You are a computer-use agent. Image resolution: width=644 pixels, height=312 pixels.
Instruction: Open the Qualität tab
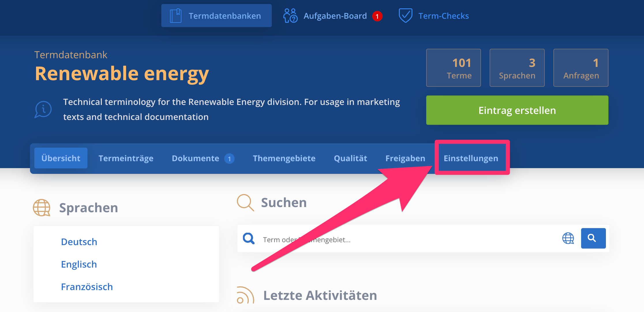350,158
